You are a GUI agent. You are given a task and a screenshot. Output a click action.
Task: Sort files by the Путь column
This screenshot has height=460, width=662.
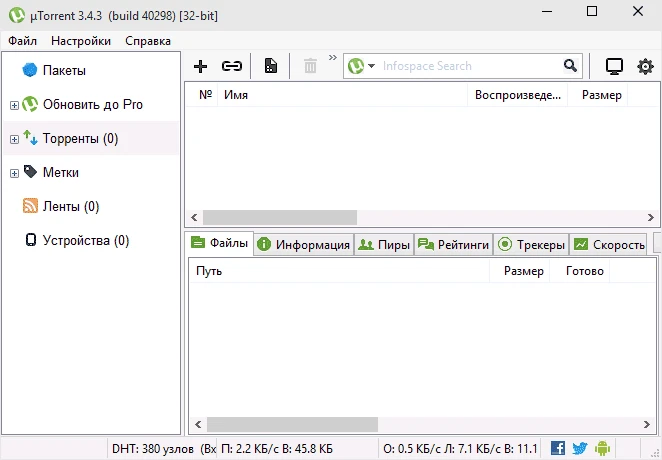339,271
